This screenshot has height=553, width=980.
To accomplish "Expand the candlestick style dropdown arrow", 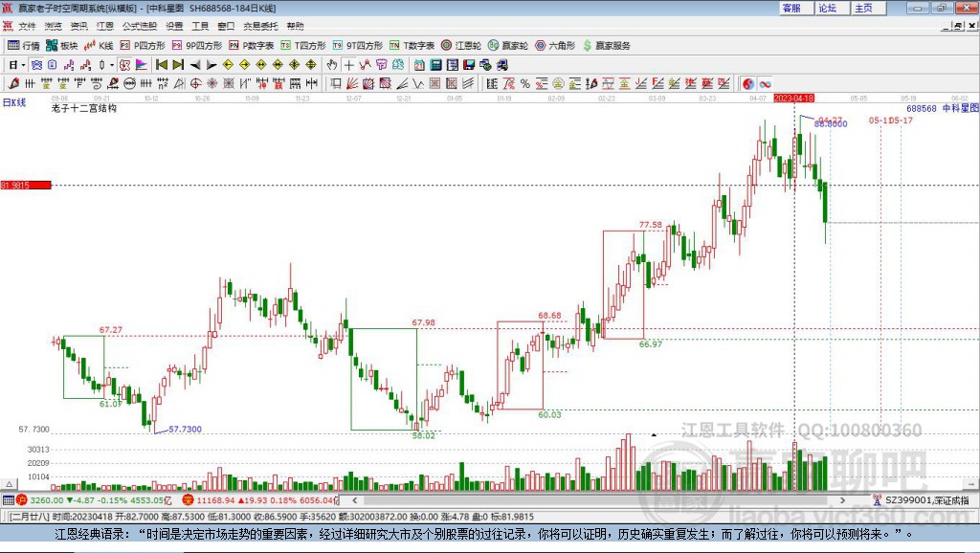I will (111, 64).
